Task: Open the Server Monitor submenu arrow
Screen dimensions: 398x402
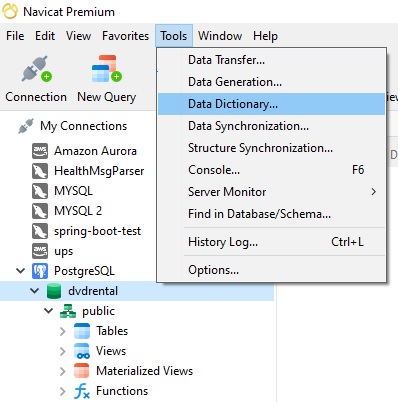Action: point(374,192)
